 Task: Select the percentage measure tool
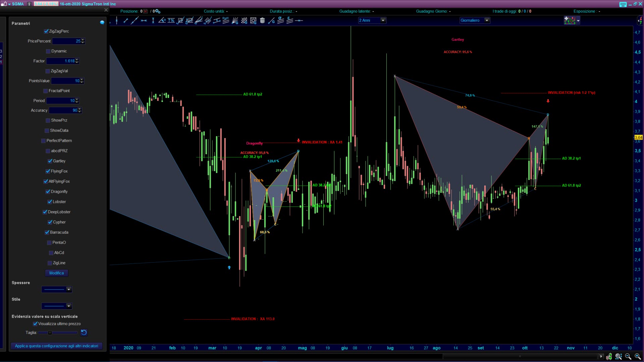pyautogui.click(x=171, y=20)
